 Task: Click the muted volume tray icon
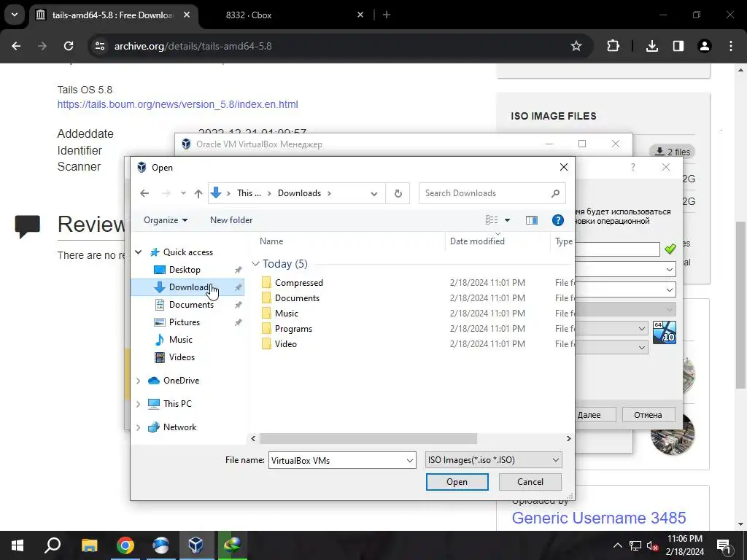651,545
